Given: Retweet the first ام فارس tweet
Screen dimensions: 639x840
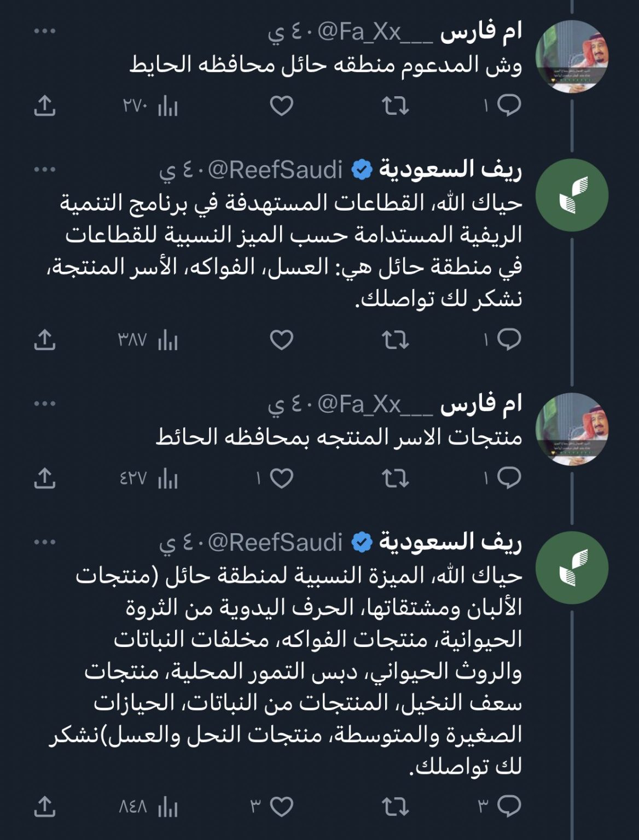Looking at the screenshot, I should pos(395,105).
